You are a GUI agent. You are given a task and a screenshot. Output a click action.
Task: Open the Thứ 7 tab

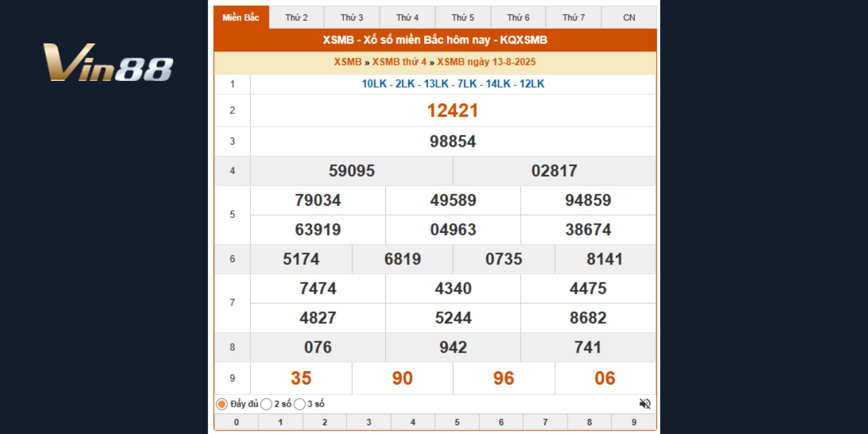(x=574, y=17)
